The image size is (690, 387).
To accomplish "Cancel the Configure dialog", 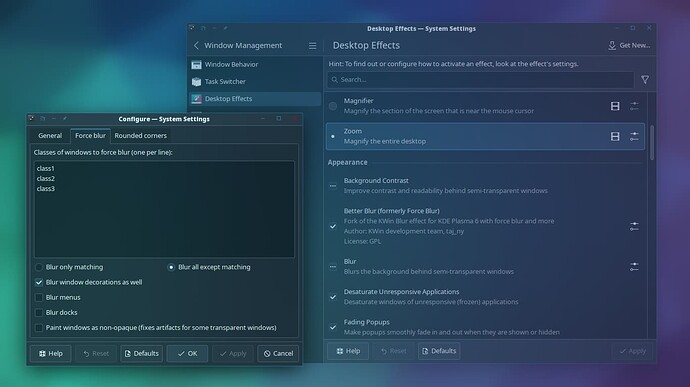I will 278,354.
